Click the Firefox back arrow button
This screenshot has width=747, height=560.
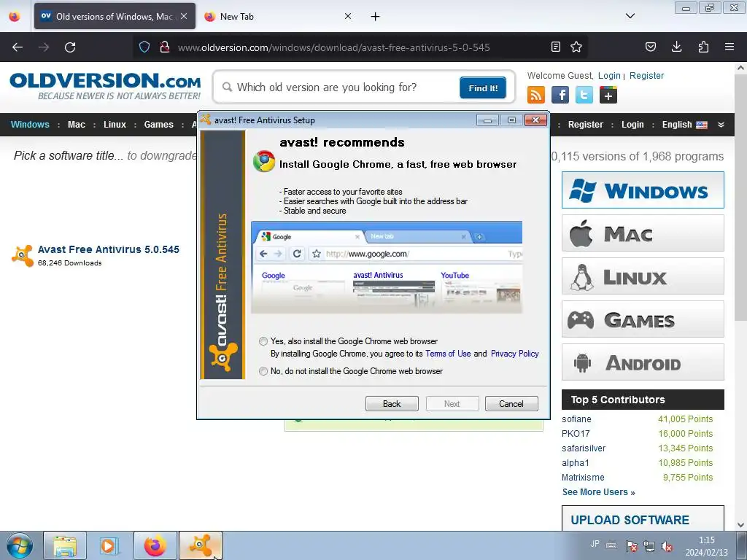[x=18, y=47]
